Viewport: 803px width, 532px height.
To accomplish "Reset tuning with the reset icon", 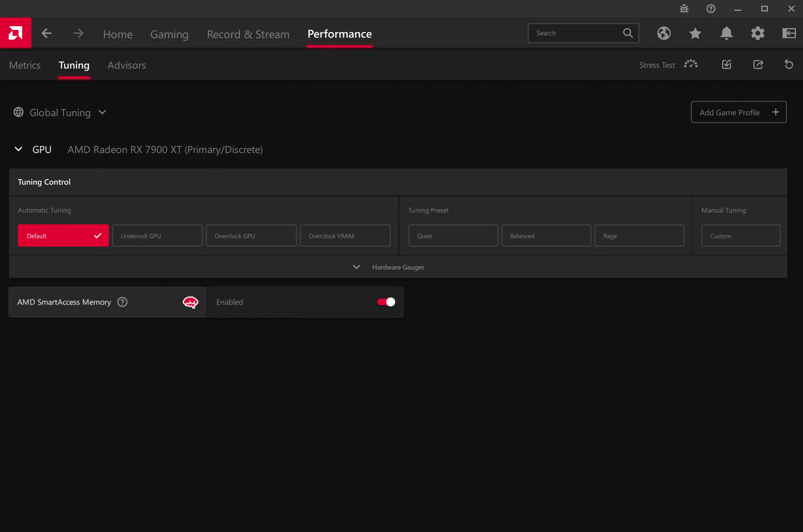I will tap(789, 64).
